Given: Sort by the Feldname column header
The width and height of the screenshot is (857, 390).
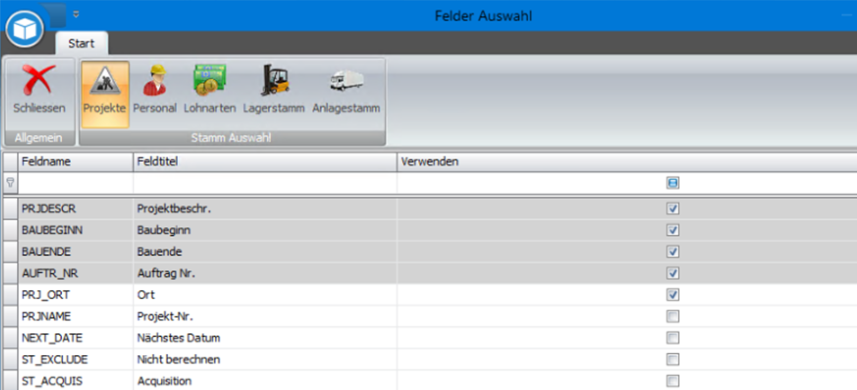Looking at the screenshot, I should click(76, 162).
